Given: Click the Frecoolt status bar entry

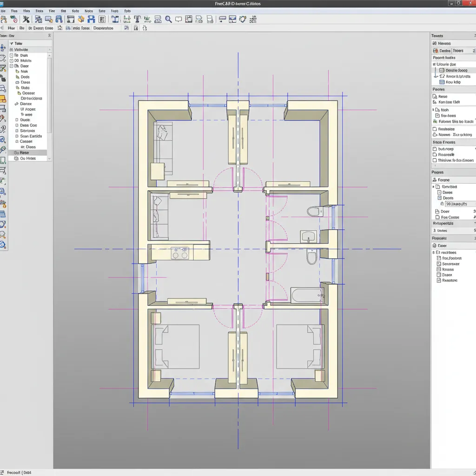Looking at the screenshot, I should coord(19,472).
